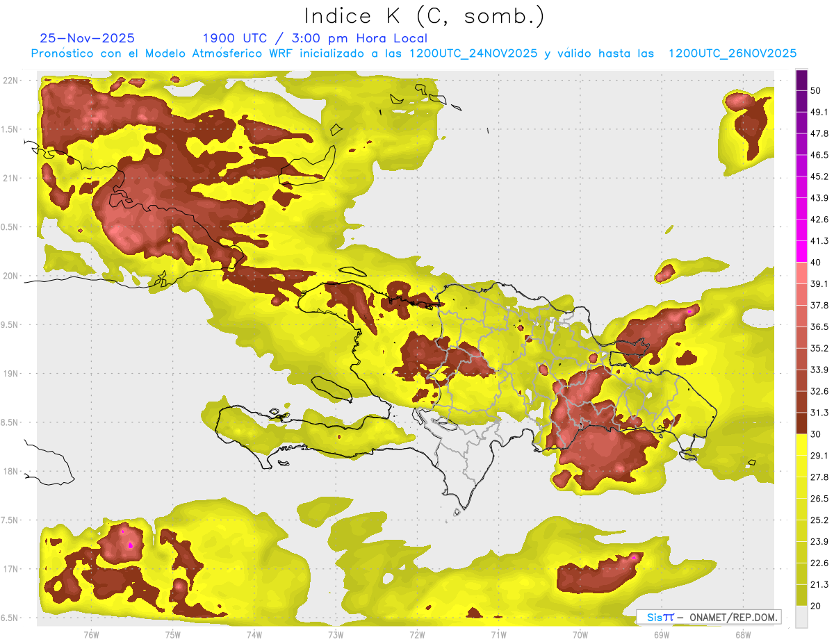Click the "70W" longitude label
Image resolution: width=834 pixels, height=644 pixels.
[580, 634]
